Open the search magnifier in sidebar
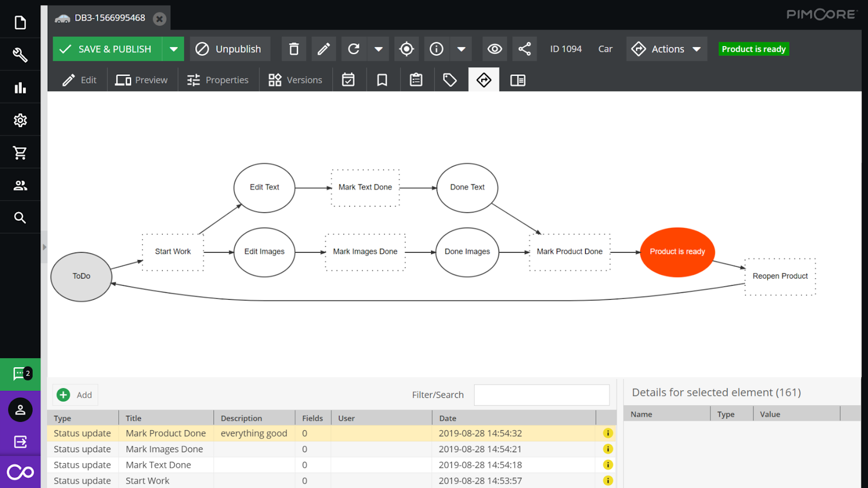 pyautogui.click(x=20, y=217)
